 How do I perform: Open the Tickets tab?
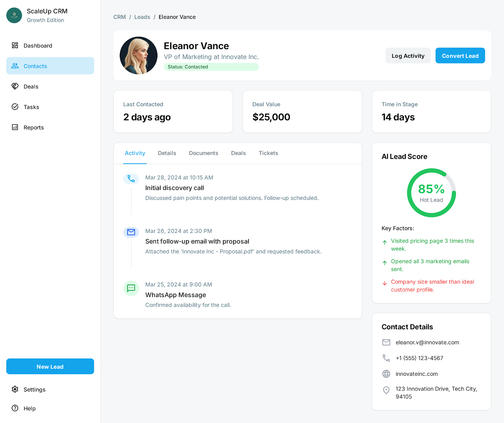pyautogui.click(x=268, y=153)
